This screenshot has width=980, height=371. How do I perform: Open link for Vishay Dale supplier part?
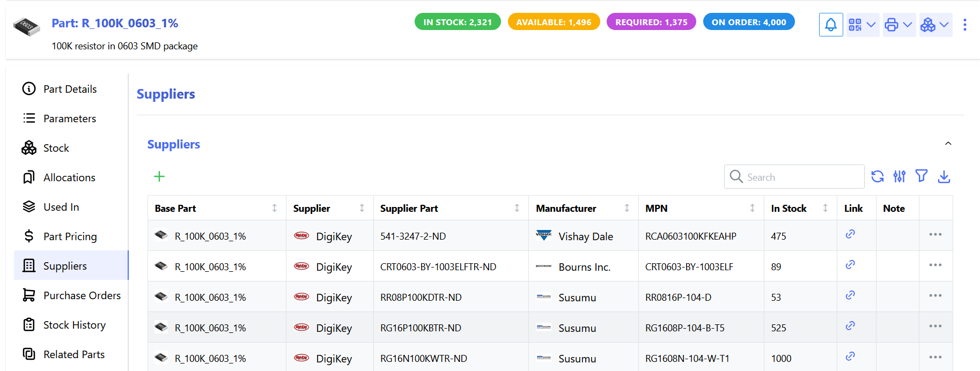[x=850, y=234]
